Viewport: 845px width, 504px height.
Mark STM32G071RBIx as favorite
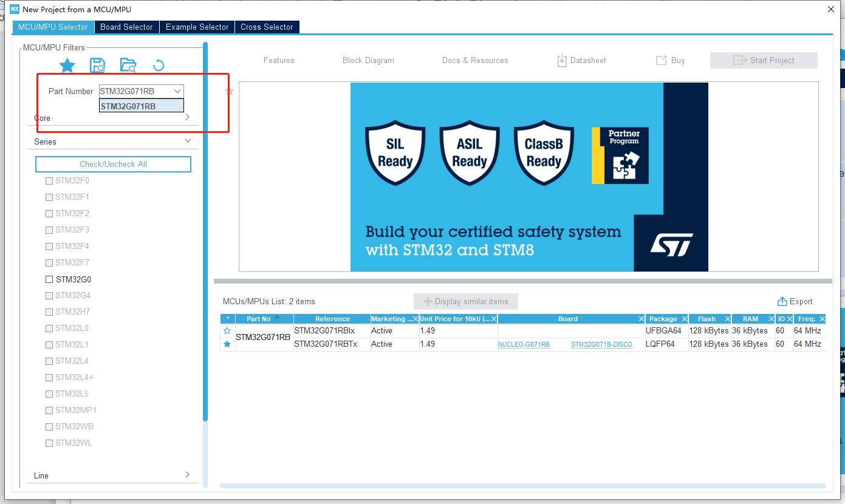click(227, 330)
